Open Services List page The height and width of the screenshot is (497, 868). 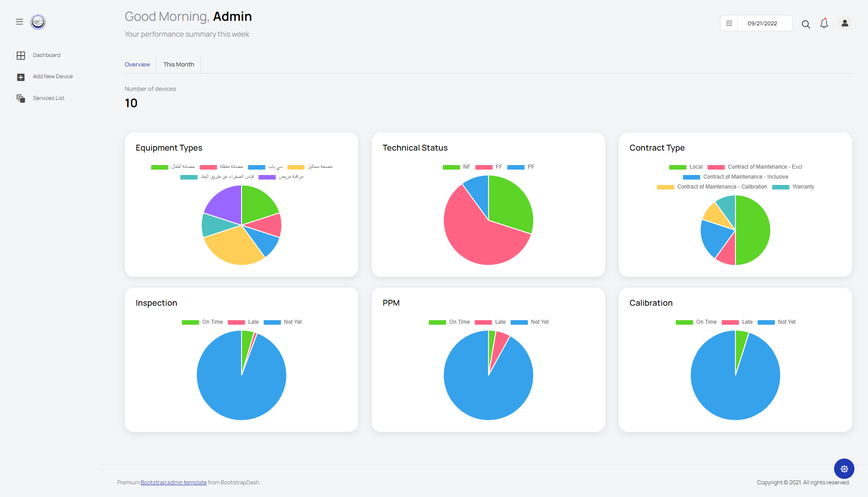49,98
